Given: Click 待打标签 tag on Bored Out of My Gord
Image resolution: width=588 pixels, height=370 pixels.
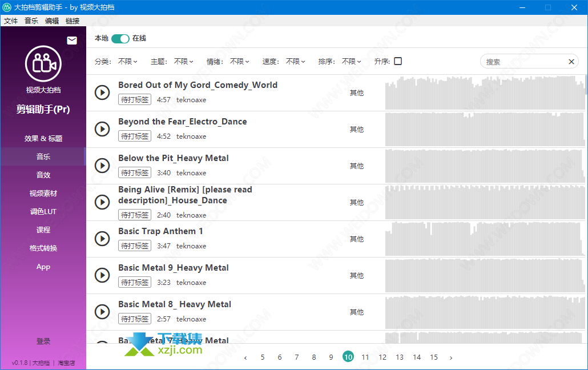Looking at the screenshot, I should click(x=135, y=100).
